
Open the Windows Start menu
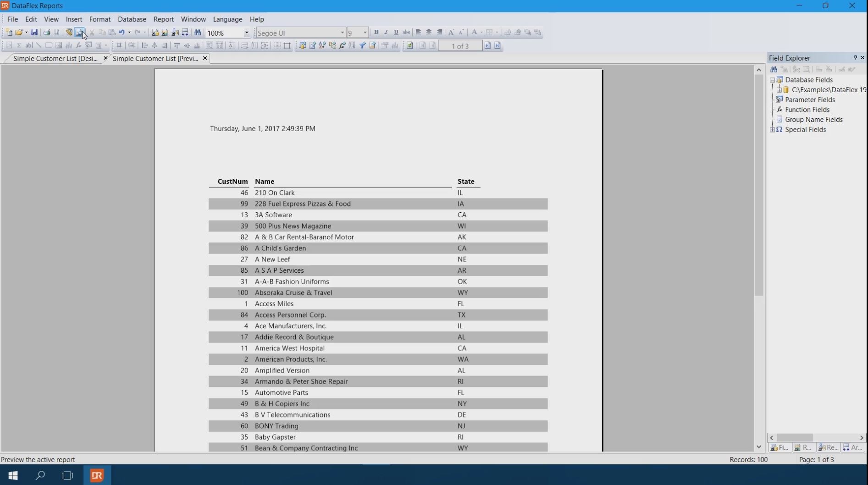[x=13, y=475]
